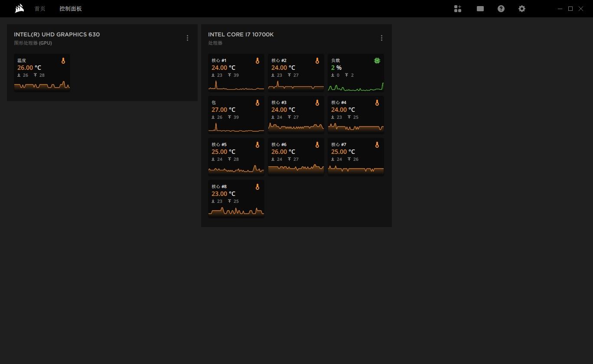This screenshot has height=364, width=593.
Task: Click the thermometer icon on the GPU 温度 card
Action: click(x=63, y=61)
